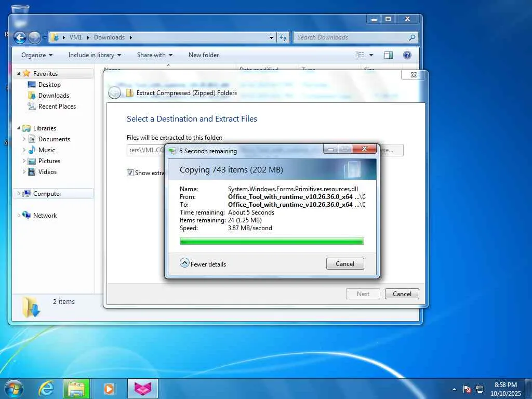This screenshot has height=399, width=532.
Task: Close the Extract Compressed Folders wizard
Action: point(414,75)
